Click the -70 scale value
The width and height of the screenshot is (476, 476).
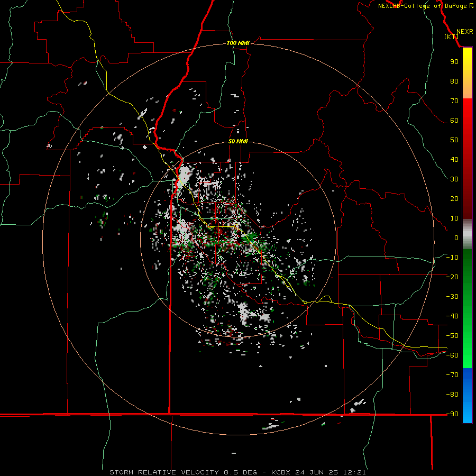click(452, 374)
